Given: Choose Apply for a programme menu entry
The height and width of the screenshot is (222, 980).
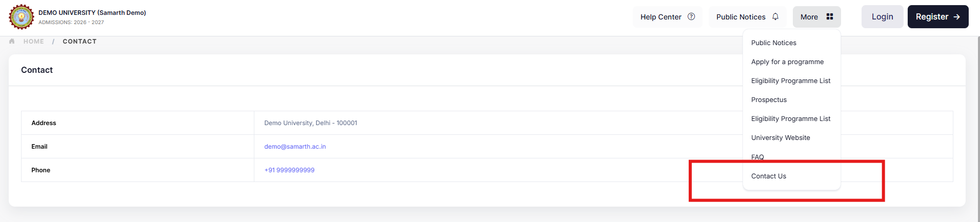Looking at the screenshot, I should [x=787, y=62].
